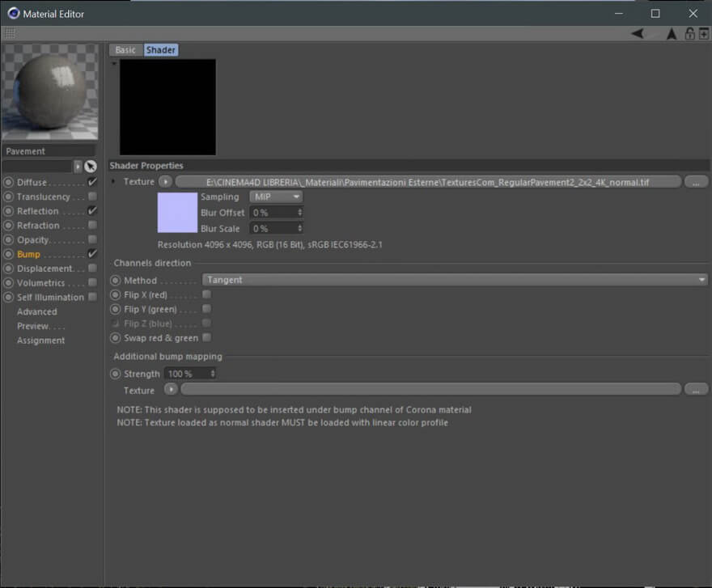The image size is (712, 588).
Task: Click the Diffuse channel circle icon
Action: (x=8, y=182)
